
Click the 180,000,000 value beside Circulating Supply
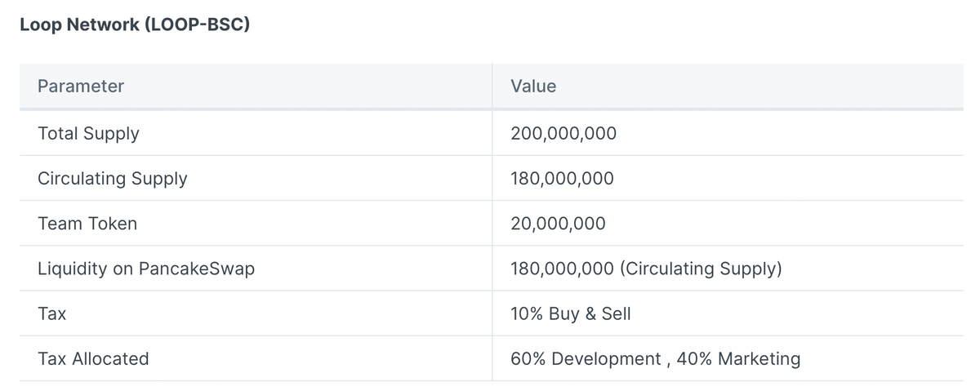click(562, 178)
